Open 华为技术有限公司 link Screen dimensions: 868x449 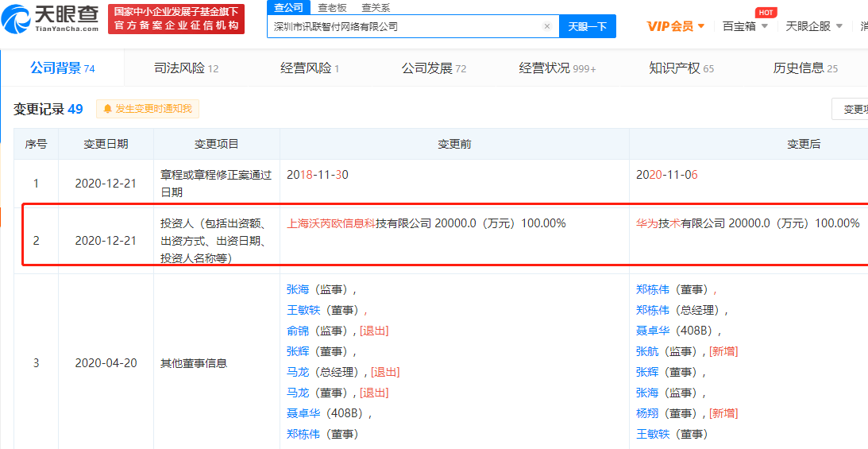680,223
